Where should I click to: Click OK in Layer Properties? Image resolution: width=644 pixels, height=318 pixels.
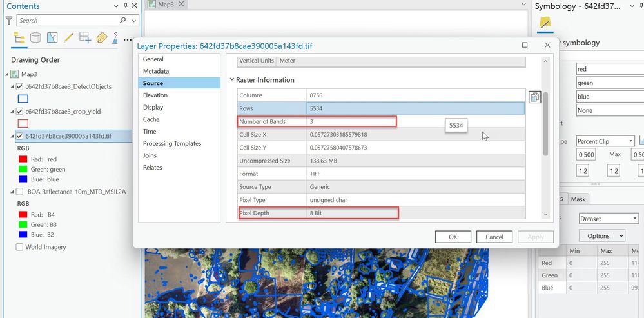453,237
